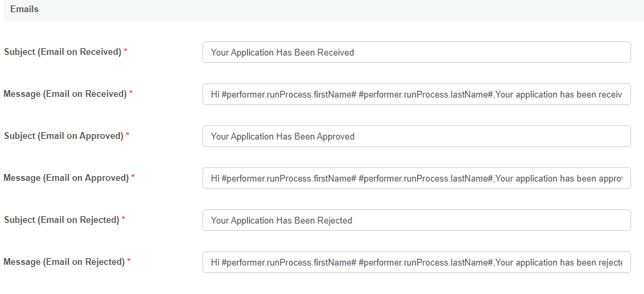This screenshot has width=644, height=294.
Task: Select the Subject (Email on Rejected) field
Action: (416, 220)
